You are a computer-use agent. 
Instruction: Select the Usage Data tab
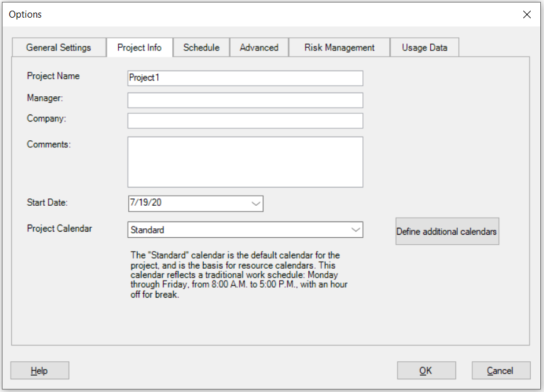[x=425, y=47]
